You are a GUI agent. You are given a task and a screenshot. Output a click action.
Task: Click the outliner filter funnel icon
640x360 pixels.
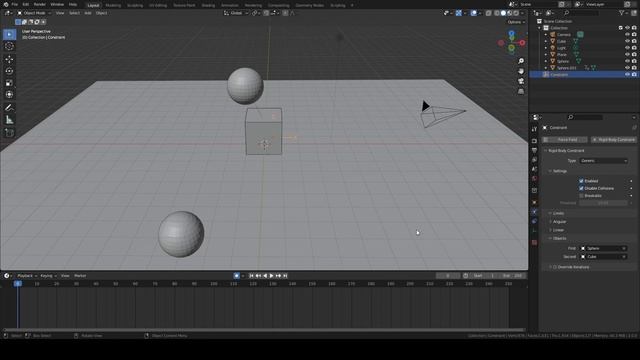pyautogui.click(x=622, y=13)
